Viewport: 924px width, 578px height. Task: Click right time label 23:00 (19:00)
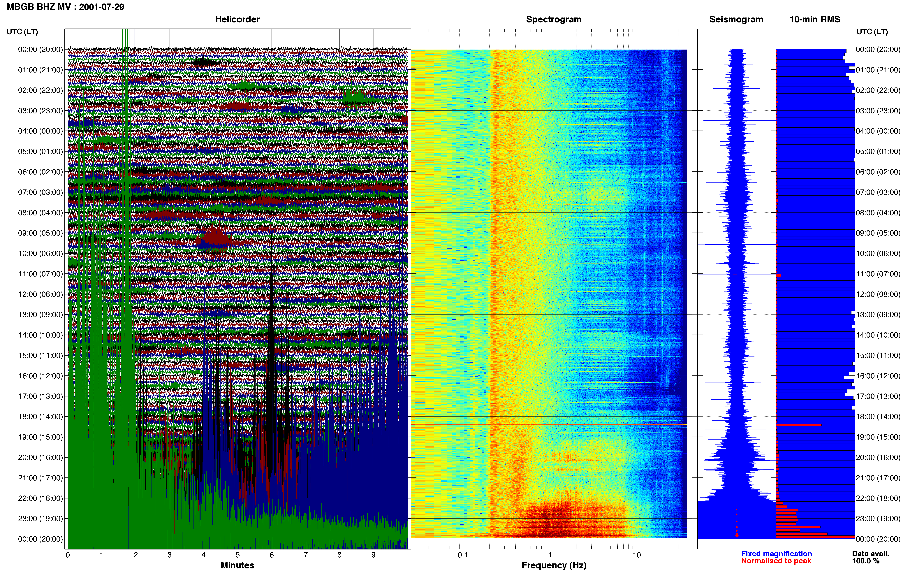(878, 519)
